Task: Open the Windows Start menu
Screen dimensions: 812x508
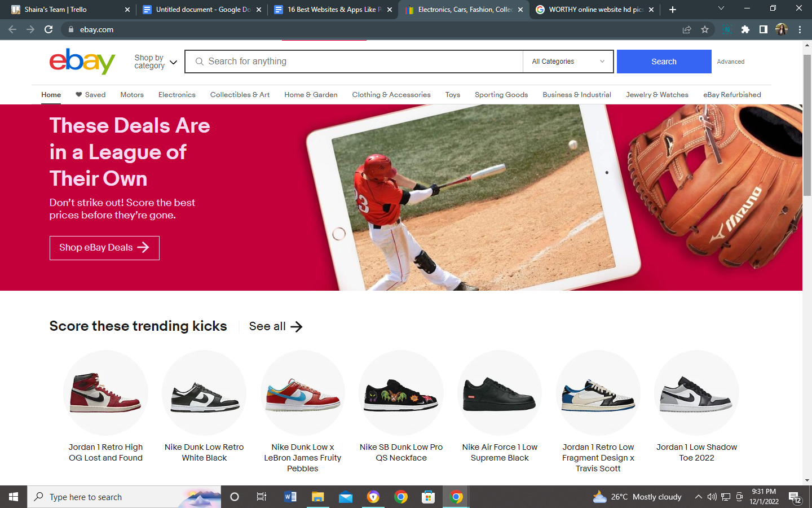Action: coord(14,497)
